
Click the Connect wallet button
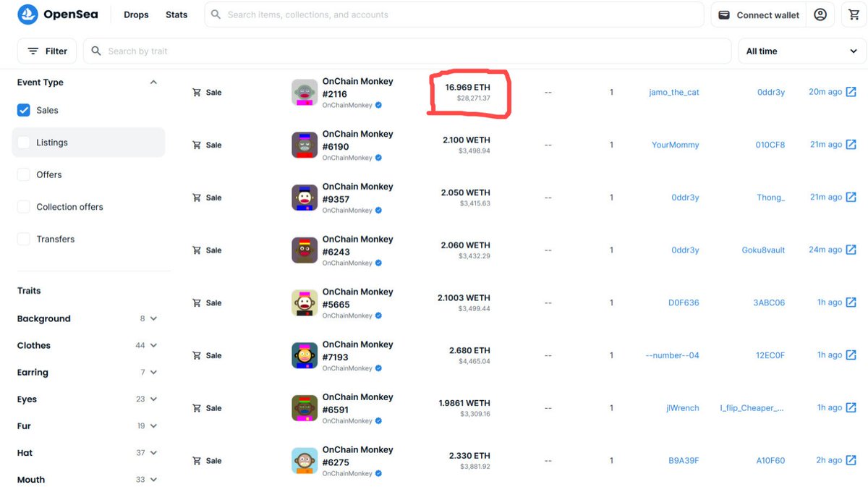click(759, 14)
